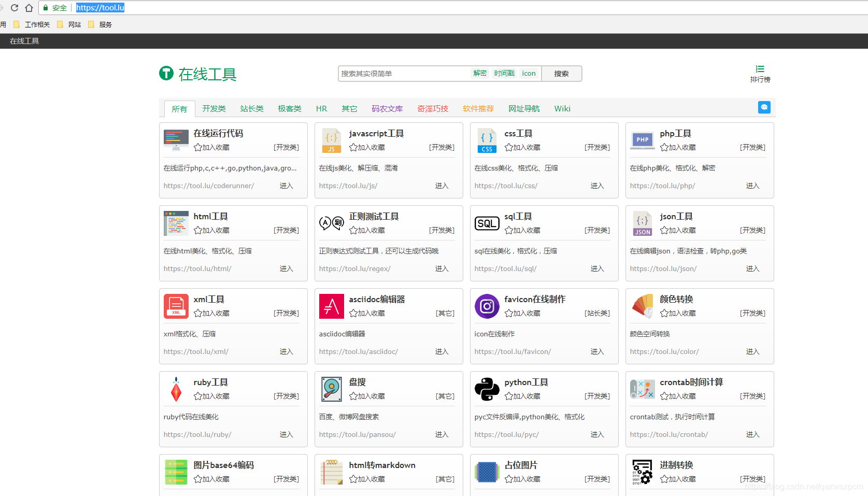Click the blue chat feedback icon

[764, 107]
